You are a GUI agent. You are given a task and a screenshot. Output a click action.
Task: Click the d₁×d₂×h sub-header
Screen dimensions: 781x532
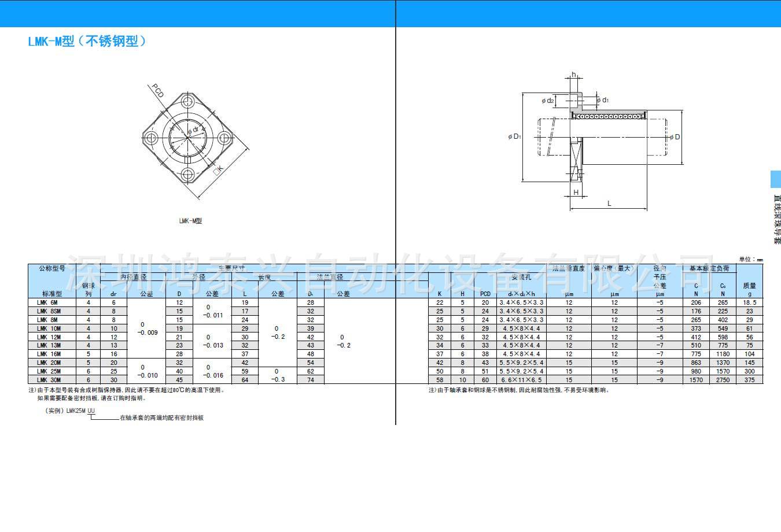click(521, 294)
